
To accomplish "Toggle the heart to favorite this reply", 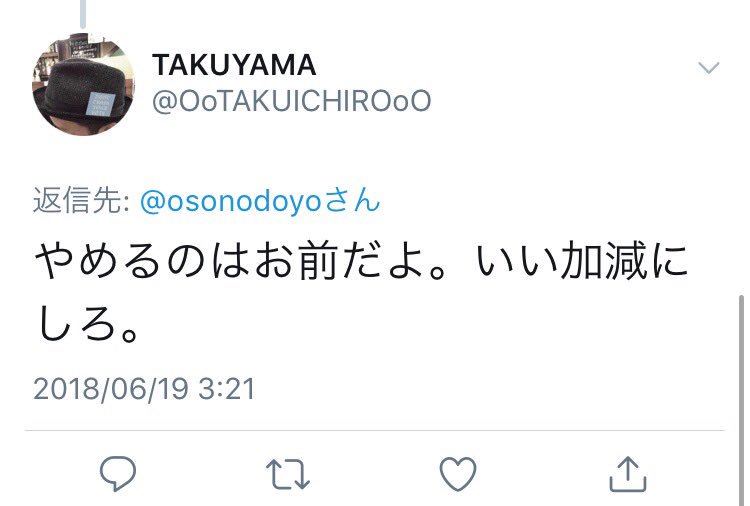I will (458, 474).
